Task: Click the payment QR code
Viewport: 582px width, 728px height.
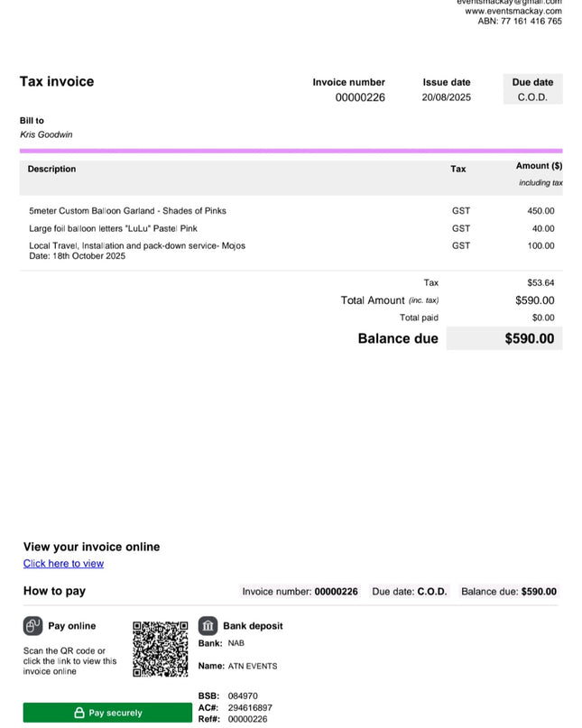Action: pyautogui.click(x=161, y=650)
